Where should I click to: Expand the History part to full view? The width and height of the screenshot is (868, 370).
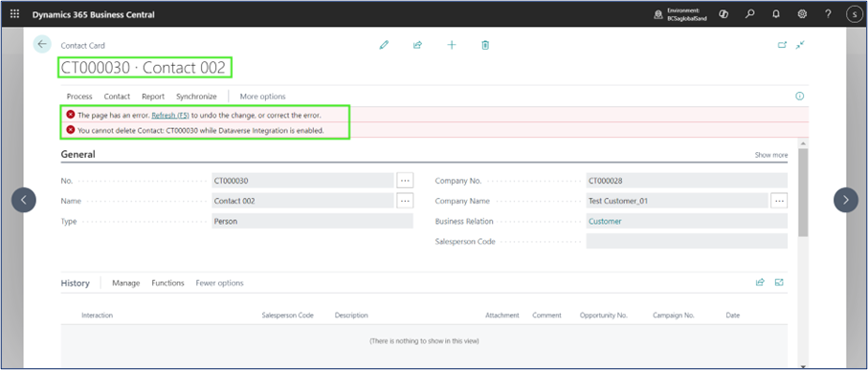(x=779, y=283)
